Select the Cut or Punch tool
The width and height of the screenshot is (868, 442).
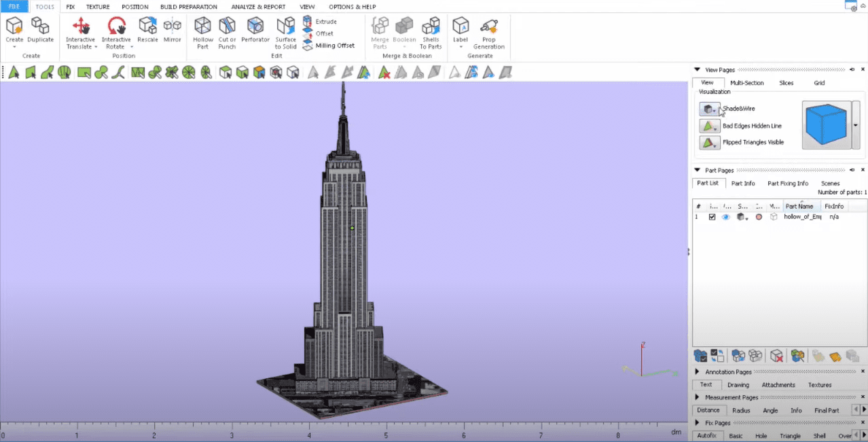pos(227,27)
